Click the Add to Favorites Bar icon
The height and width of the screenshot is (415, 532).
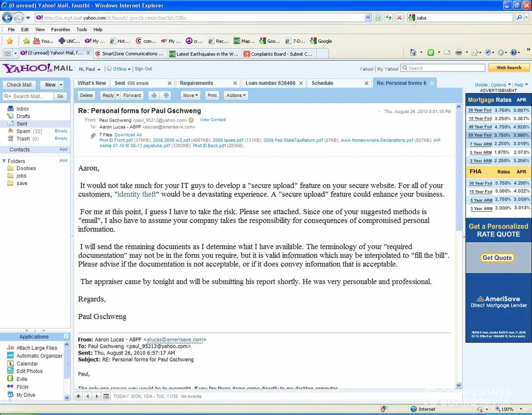click(26, 41)
